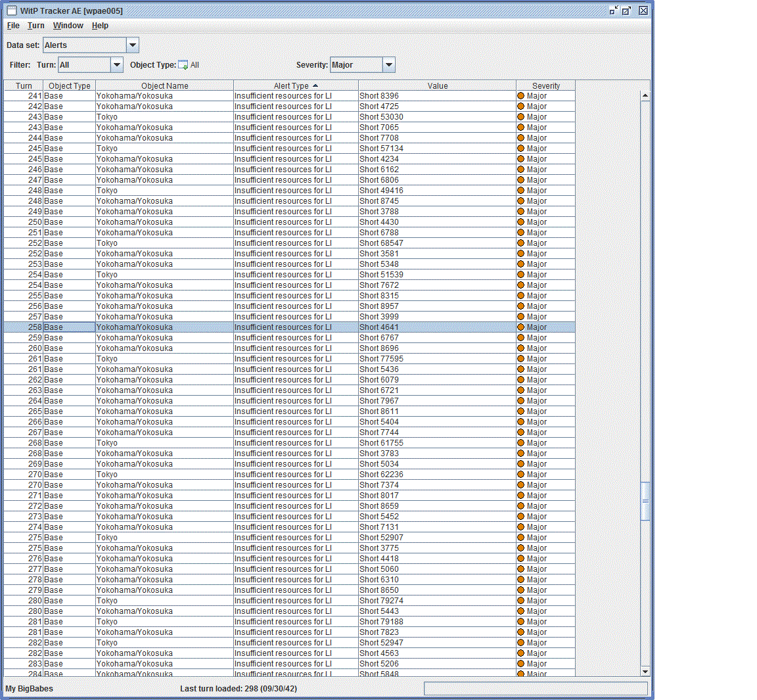The image size is (757, 700).
Task: Click the orange severity icon for Short 77595
Action: [x=521, y=359]
